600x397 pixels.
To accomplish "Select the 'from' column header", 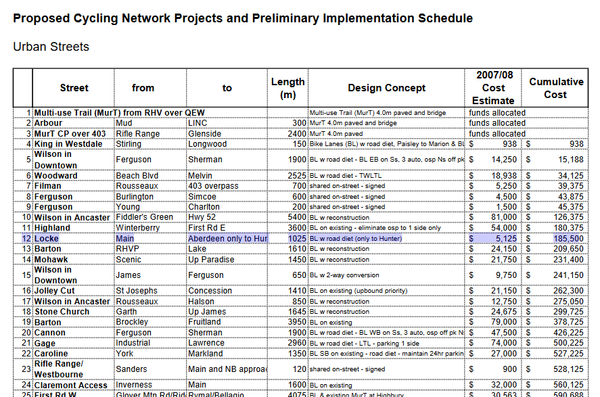I will click(150, 88).
